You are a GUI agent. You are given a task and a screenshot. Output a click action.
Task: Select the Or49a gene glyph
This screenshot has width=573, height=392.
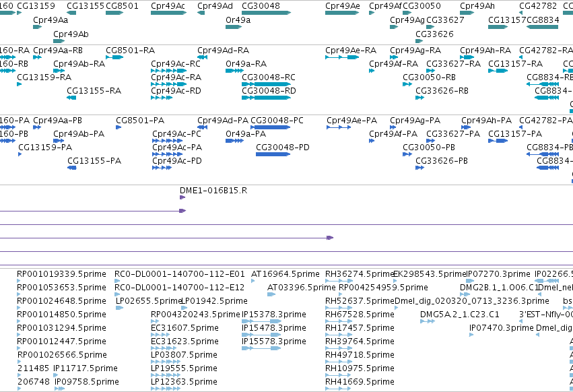pyautogui.click(x=234, y=27)
